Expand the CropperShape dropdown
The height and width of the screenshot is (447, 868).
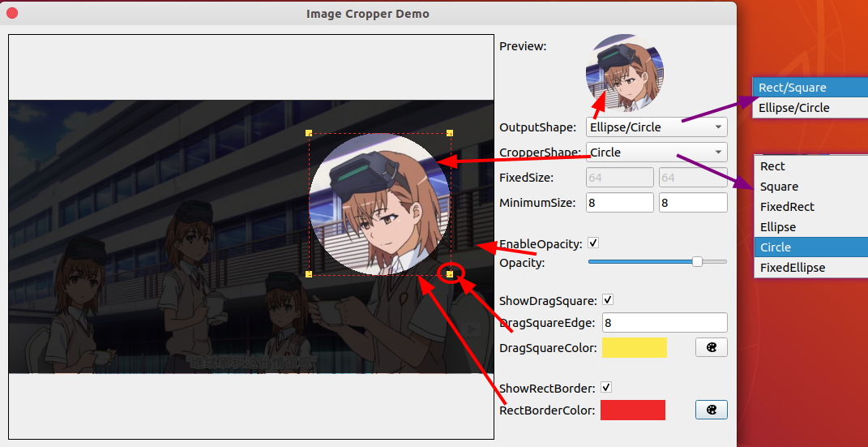[x=656, y=153]
